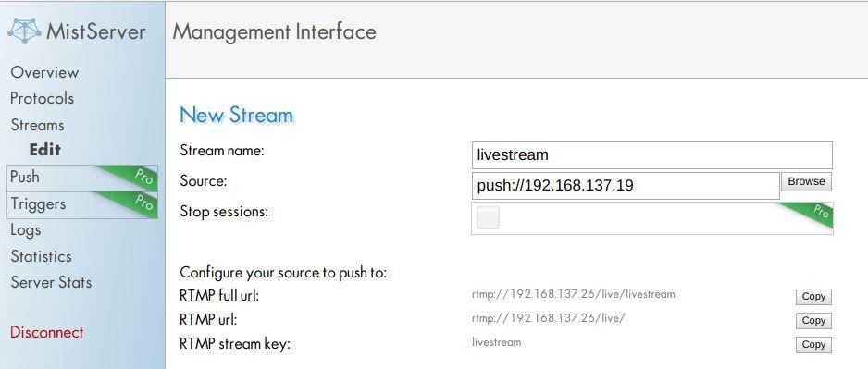Viewport: 868px width, 369px height.
Task: Open the Statistics page
Action: click(x=41, y=257)
